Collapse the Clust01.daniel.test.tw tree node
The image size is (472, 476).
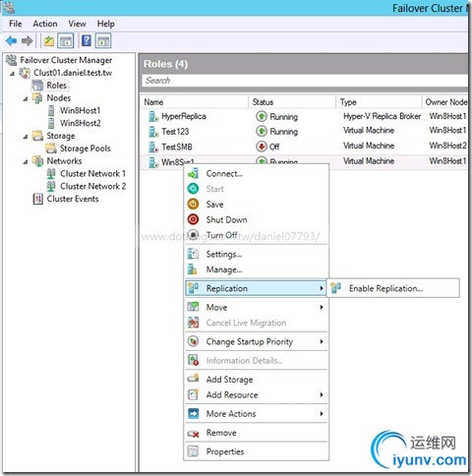(13, 73)
